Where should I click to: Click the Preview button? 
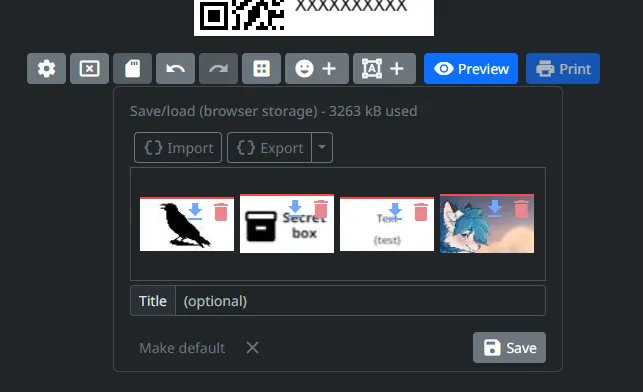471,68
